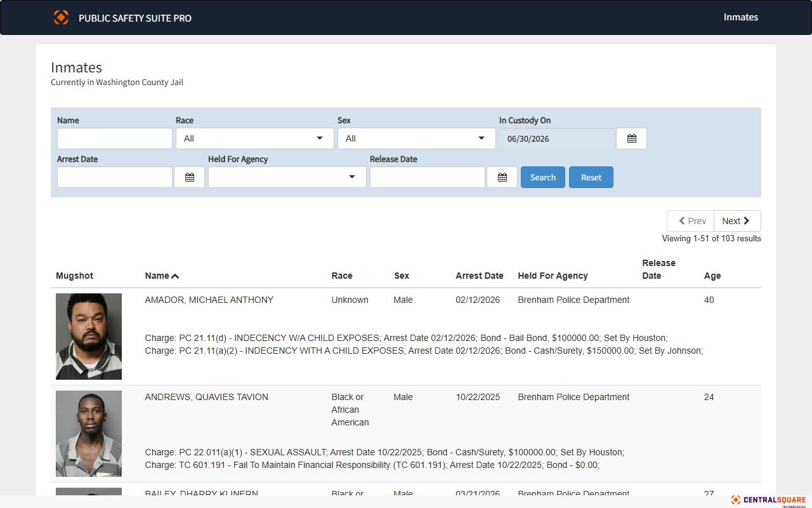Click Andrews' Brenham Police Department agency cell

[x=573, y=397]
